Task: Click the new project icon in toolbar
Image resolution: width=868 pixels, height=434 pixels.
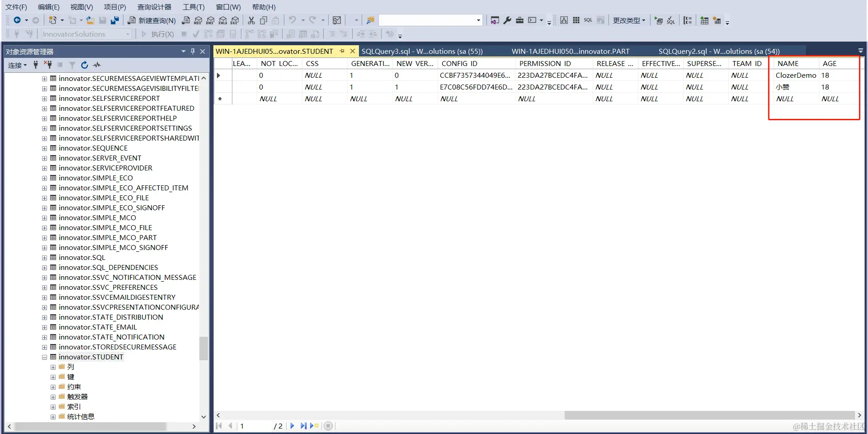Action: pos(53,20)
